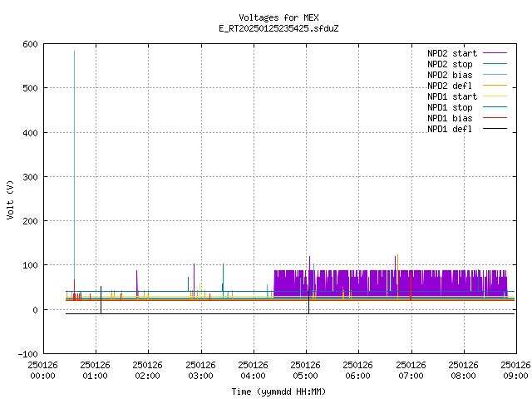The height and width of the screenshot is (399, 532).
Task: Click the chart title 'Voltages for MEX'
Action: [x=278, y=17]
